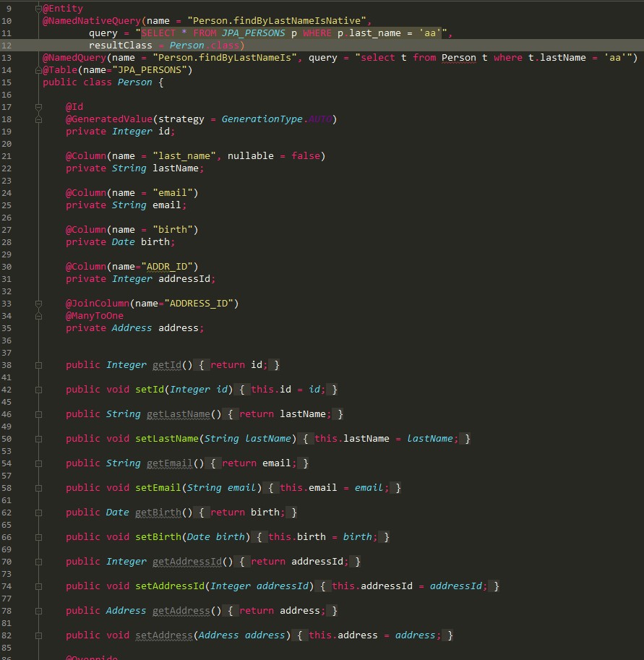The image size is (644, 660).
Task: Collapse the @Entity annotation region fold
Action: coord(38,8)
